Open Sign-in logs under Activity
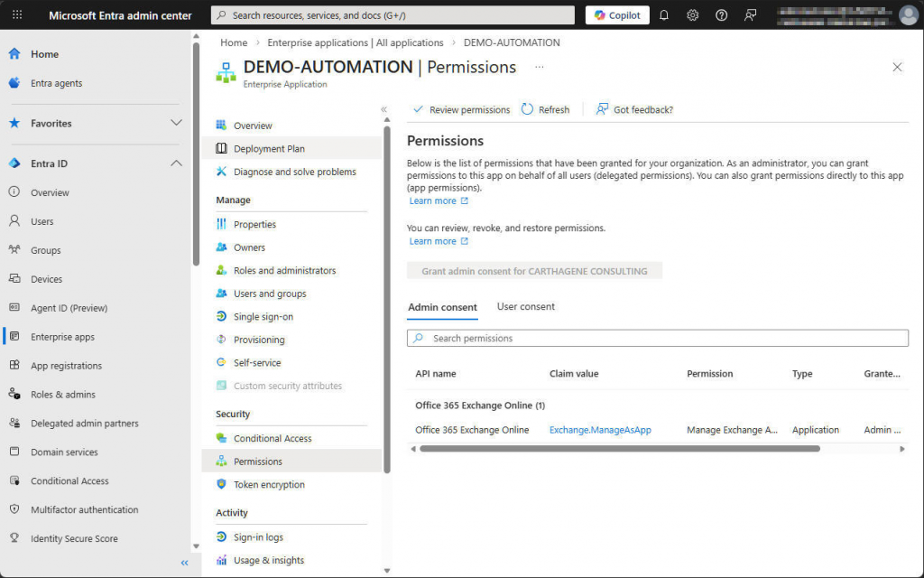 click(259, 536)
